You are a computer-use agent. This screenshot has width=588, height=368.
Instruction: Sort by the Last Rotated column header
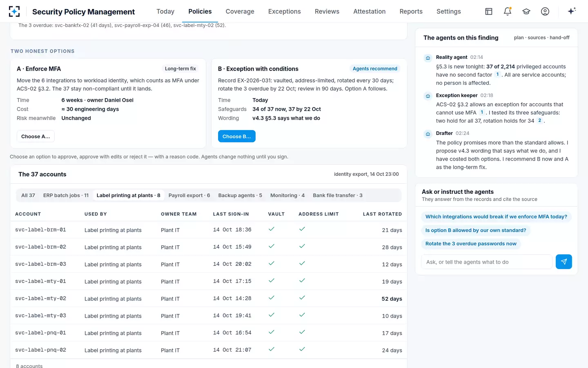pos(382,214)
